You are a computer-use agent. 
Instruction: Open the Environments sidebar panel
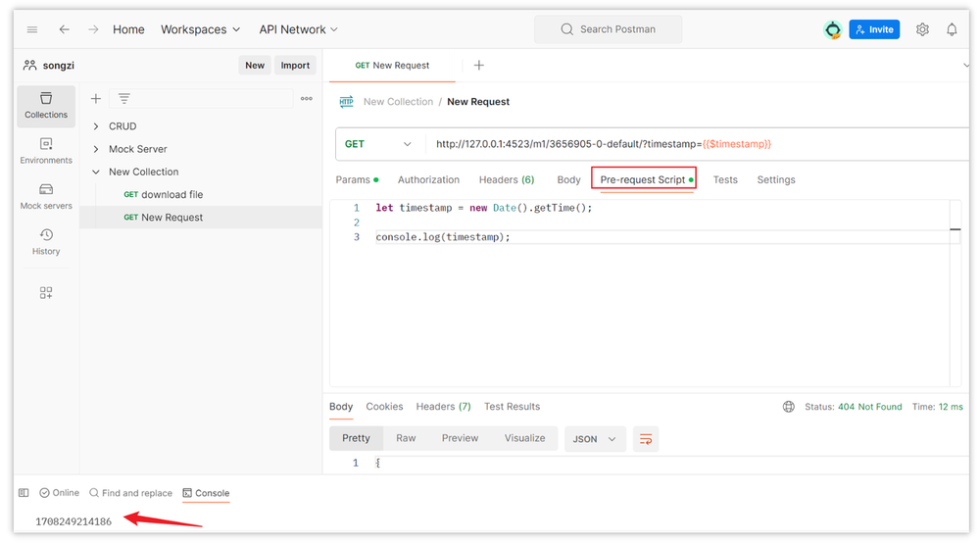coord(46,151)
